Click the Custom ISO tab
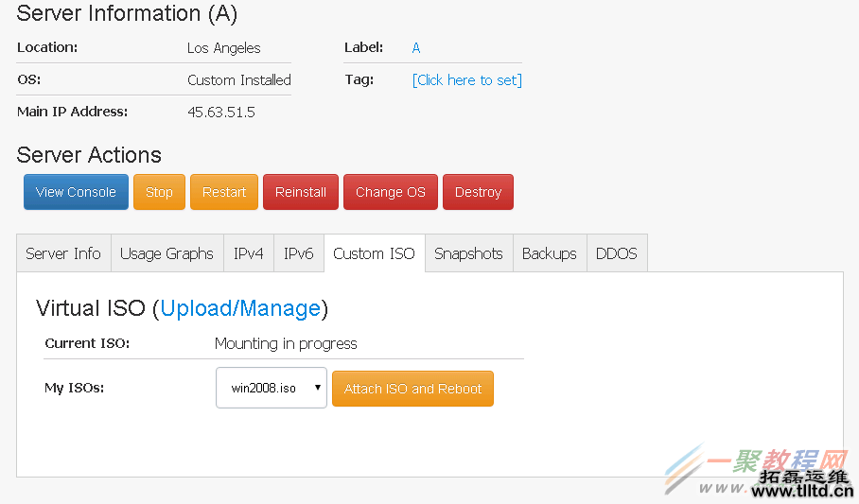 coord(374,253)
